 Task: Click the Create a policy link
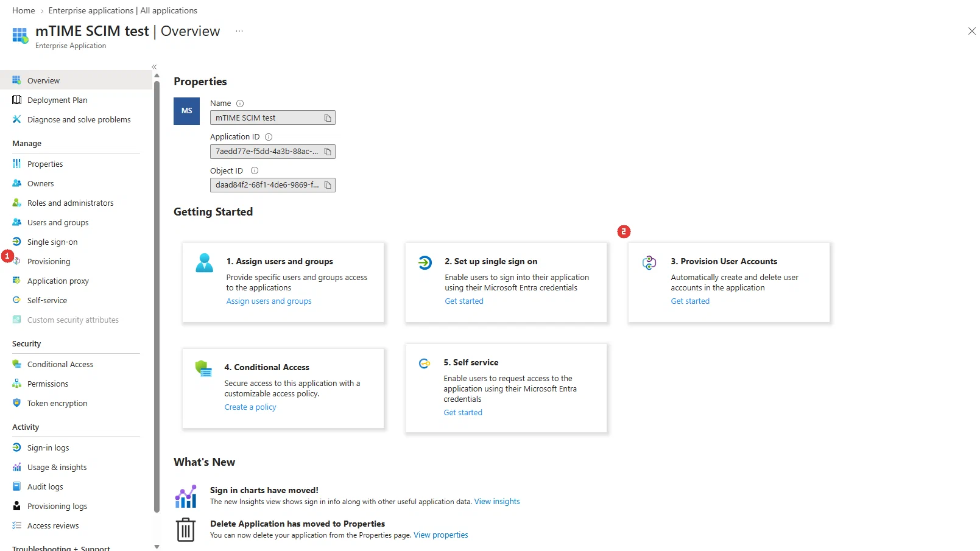(250, 407)
